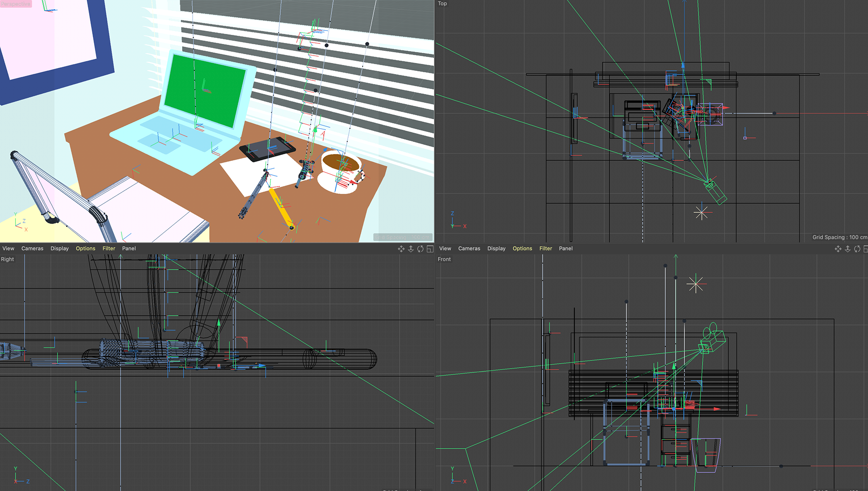Screen dimensions: 868x491
Task: Click the rotate camera icon in Right view
Action: (x=420, y=249)
